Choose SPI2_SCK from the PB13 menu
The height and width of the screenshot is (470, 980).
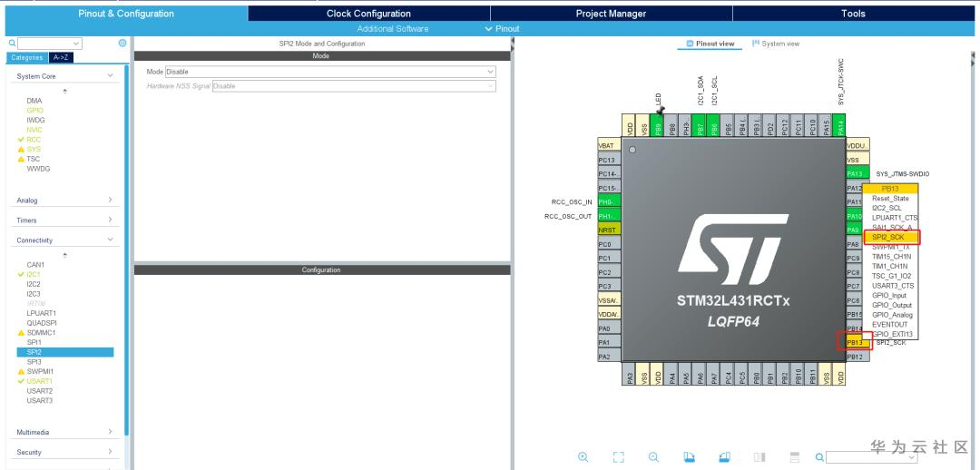coord(891,237)
